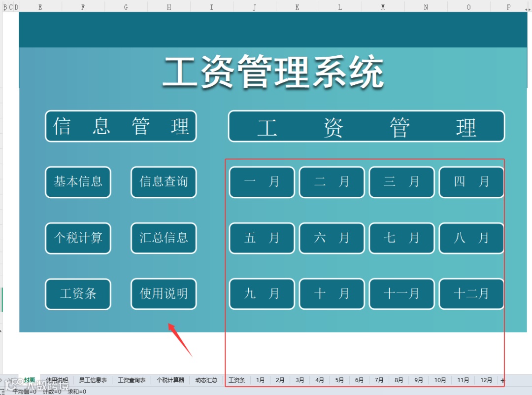Switch to the 9月 sheet tab

click(x=419, y=380)
